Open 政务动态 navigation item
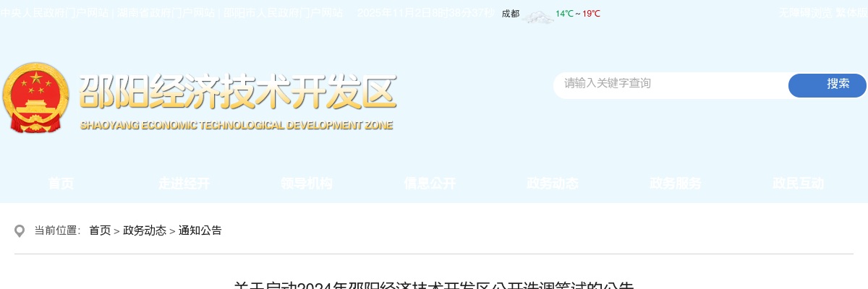Image resolution: width=868 pixels, height=289 pixels. [x=553, y=184]
